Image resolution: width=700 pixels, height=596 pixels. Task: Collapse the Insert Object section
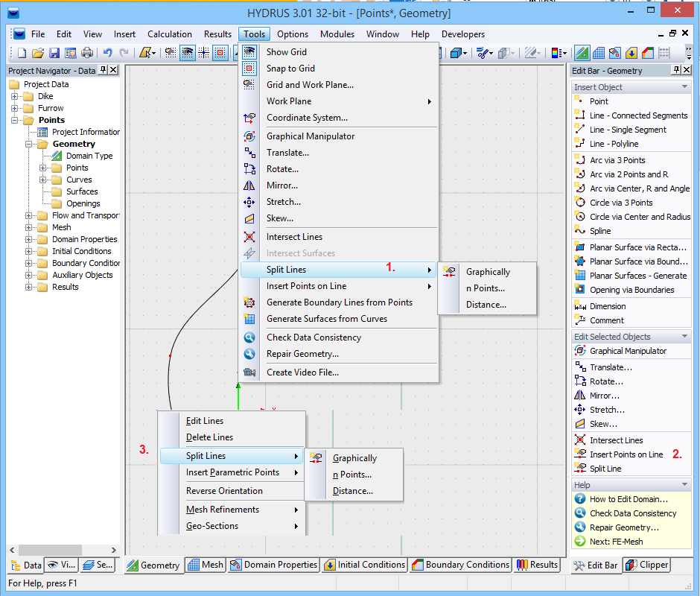click(x=685, y=86)
